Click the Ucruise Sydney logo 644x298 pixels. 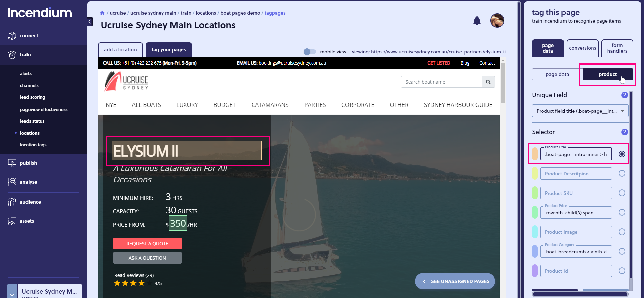[x=126, y=81]
